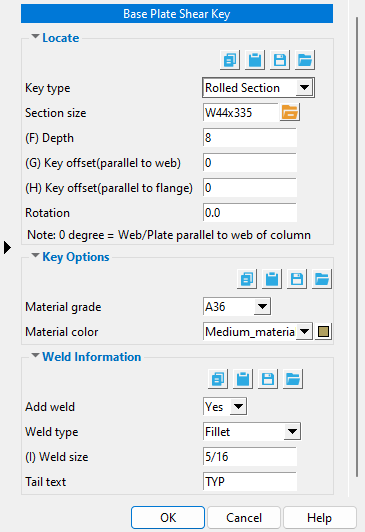Click the save icon in Key Options section
Viewport: 365px width, 532px height.
(297, 279)
